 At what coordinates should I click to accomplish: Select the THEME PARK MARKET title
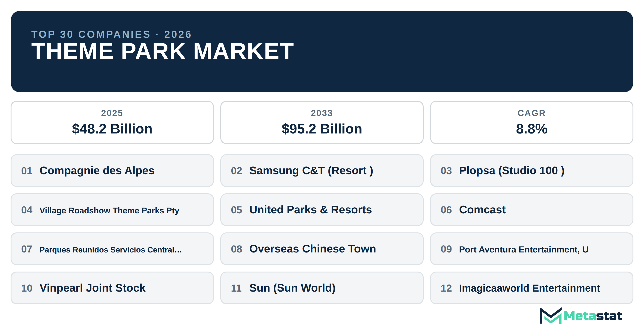click(163, 51)
